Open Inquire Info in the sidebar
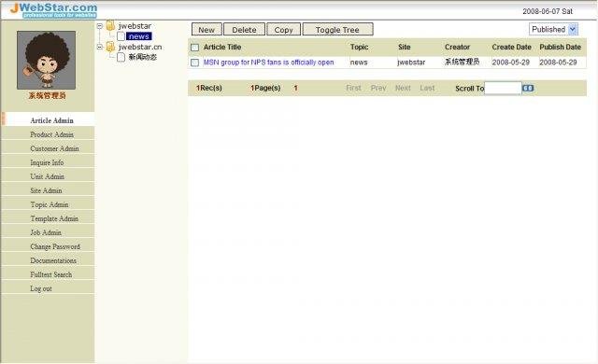The image size is (598, 364). coord(47,162)
